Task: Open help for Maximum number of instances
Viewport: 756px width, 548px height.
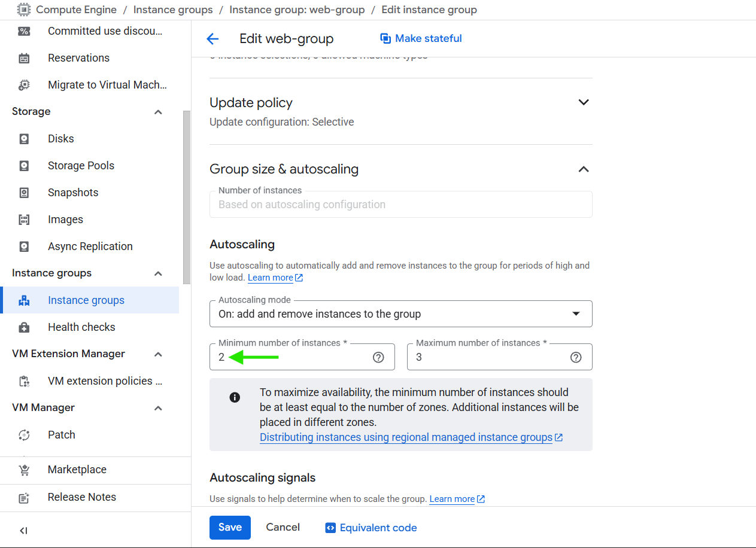Action: pos(576,357)
